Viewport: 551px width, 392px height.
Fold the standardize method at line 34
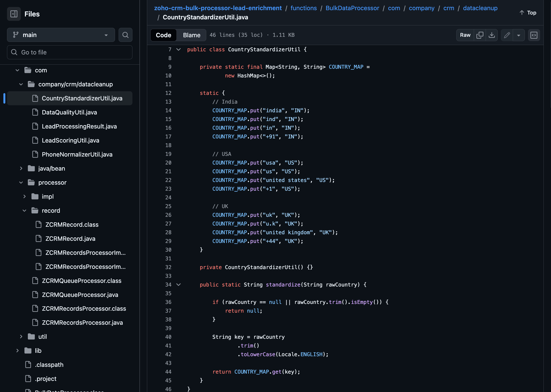(178, 285)
